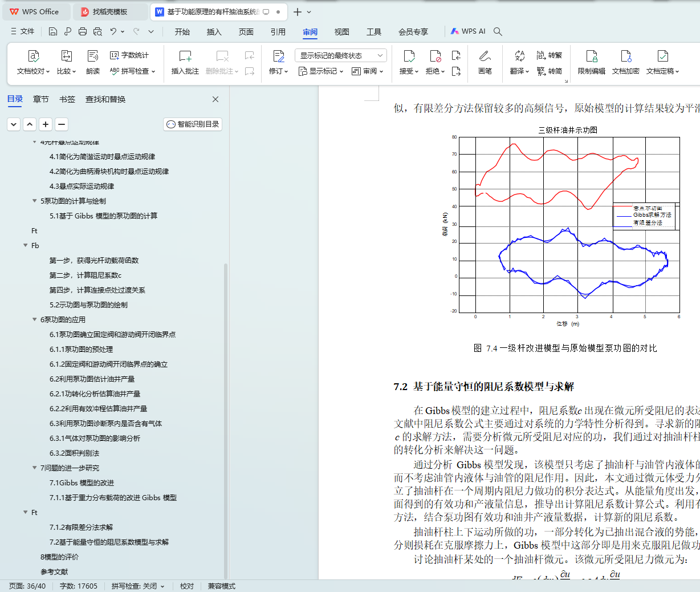Click 校对 in the status bar

(x=187, y=586)
